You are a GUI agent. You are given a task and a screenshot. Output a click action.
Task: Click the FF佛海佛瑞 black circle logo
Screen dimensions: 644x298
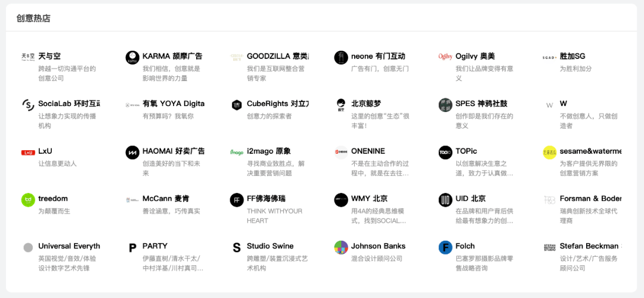click(x=237, y=200)
